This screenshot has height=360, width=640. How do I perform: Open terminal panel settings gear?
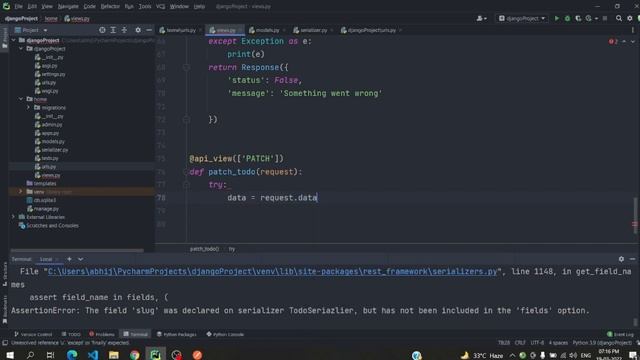[621, 259]
